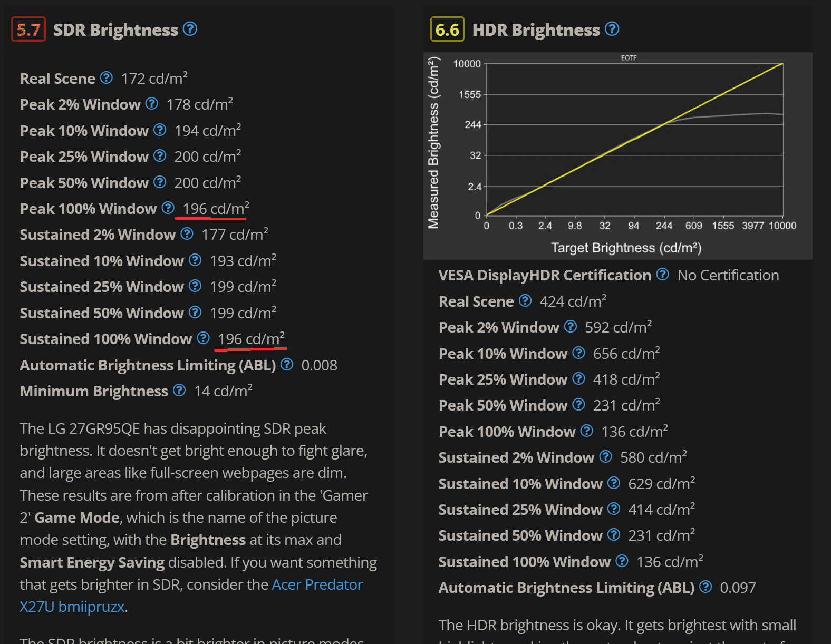The image size is (831, 644).
Task: Click help icon for HDR Automatic Brightness Limiting
Action: (x=706, y=587)
